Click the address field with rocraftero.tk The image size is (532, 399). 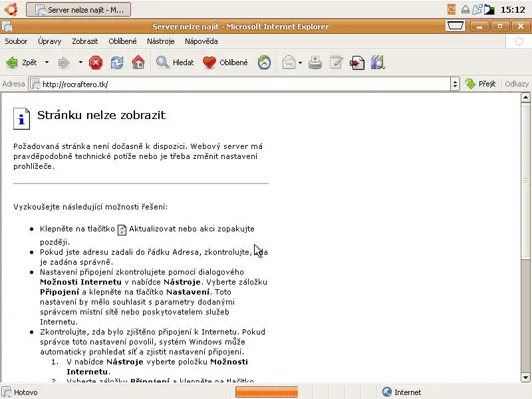pos(239,84)
